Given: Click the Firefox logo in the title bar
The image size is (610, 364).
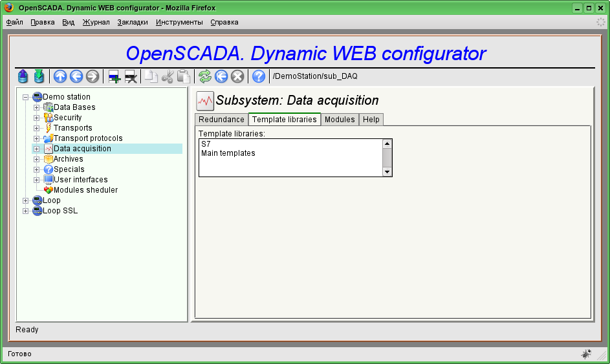Looking at the screenshot, I should coord(9,7).
